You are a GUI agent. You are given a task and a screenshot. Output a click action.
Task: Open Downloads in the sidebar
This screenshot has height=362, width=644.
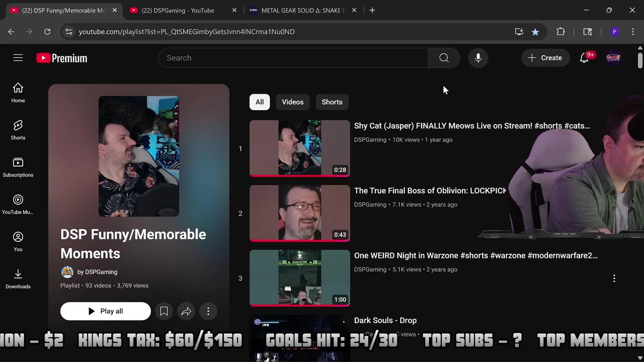[18, 279]
